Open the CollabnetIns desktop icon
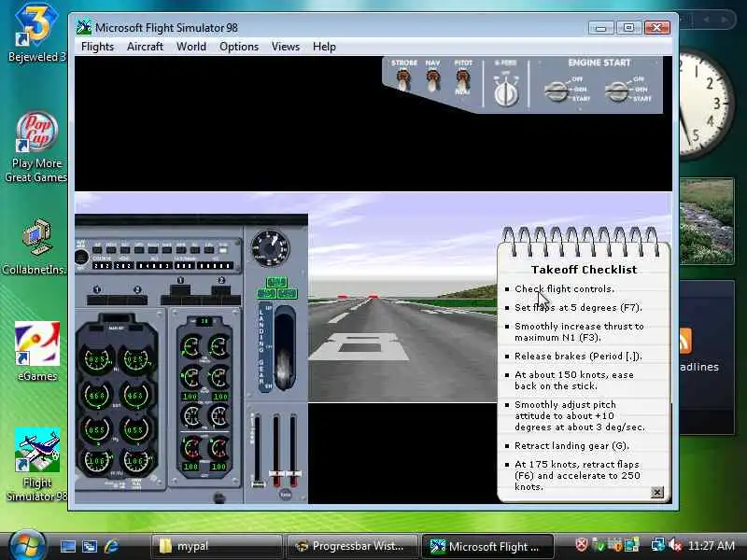Image resolution: width=747 pixels, height=560 pixels. click(35, 246)
